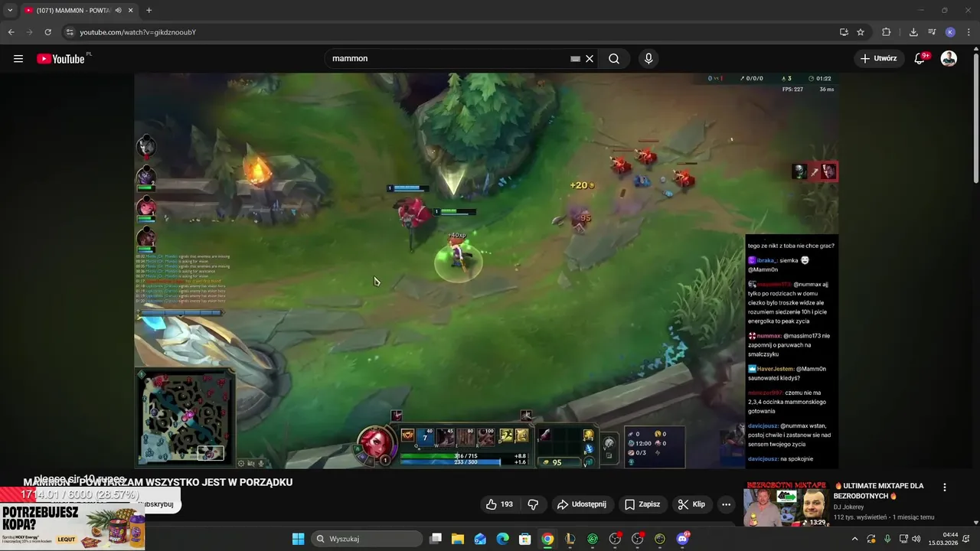
Task: Open the League of Legends taskbar icon
Action: coord(570,539)
